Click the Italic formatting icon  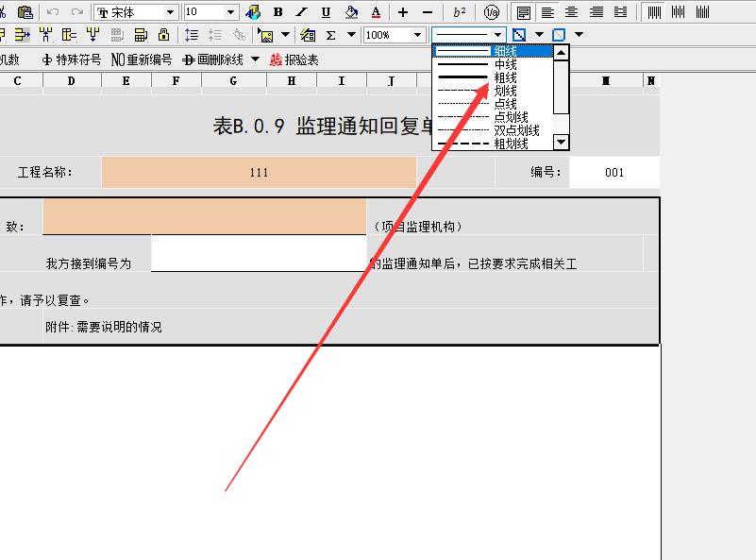(x=302, y=11)
